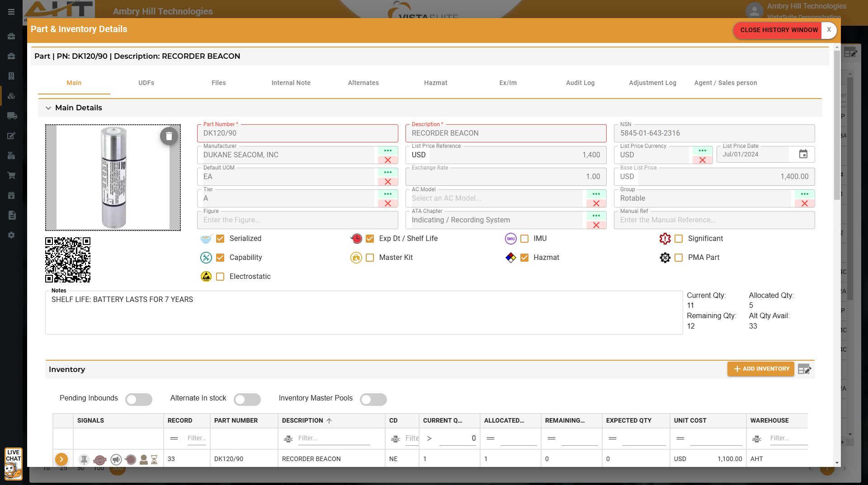Click the inventory grid layout edit icon
868x485 pixels.
tap(805, 369)
